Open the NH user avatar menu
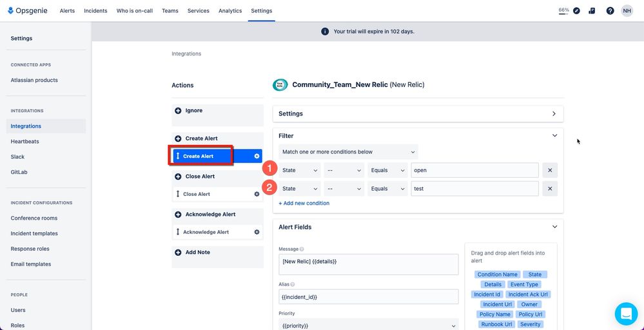Image resolution: width=644 pixels, height=330 pixels. tap(627, 11)
